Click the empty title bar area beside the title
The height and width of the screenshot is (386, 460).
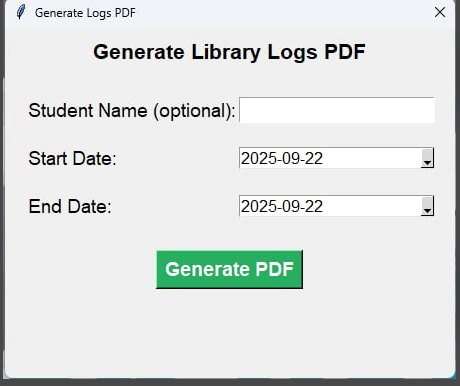pyautogui.click(x=283, y=13)
